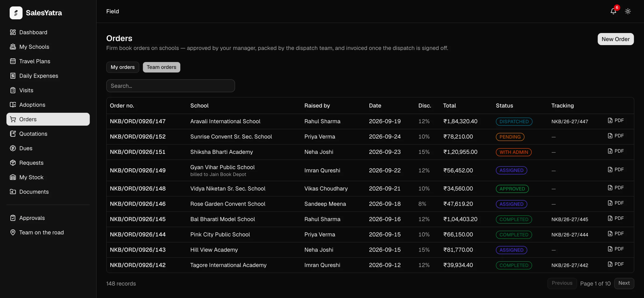Open Requests in sidebar

(48, 163)
